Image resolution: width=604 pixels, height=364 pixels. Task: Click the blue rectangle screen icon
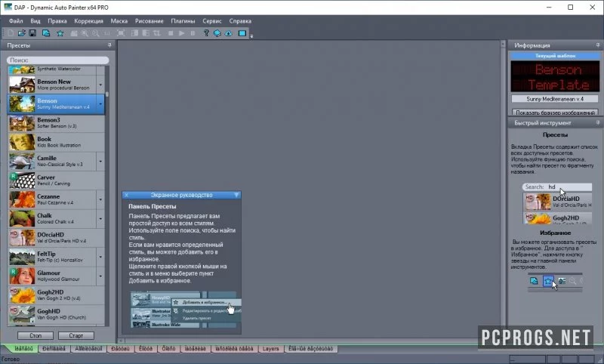pyautogui.click(x=242, y=33)
